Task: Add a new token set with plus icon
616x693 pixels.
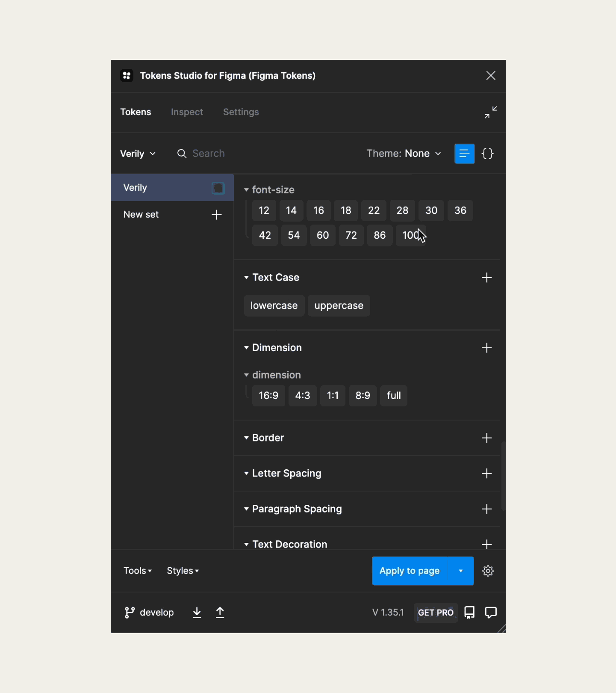Action: [x=217, y=215]
